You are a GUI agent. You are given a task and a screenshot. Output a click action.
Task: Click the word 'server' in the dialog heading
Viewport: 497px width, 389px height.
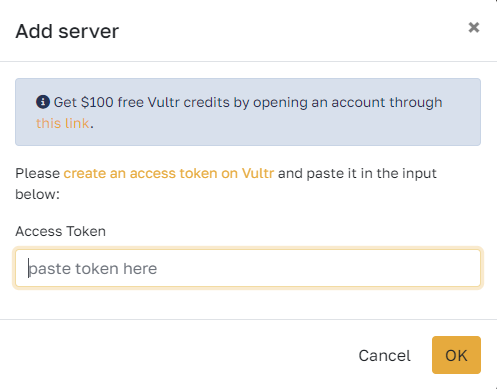coord(89,31)
